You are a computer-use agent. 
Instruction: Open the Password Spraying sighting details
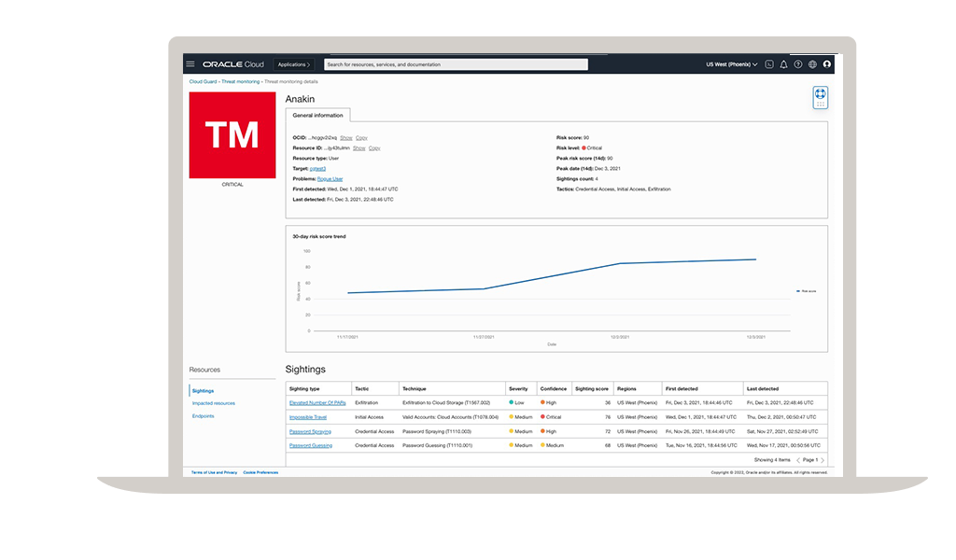pos(312,431)
